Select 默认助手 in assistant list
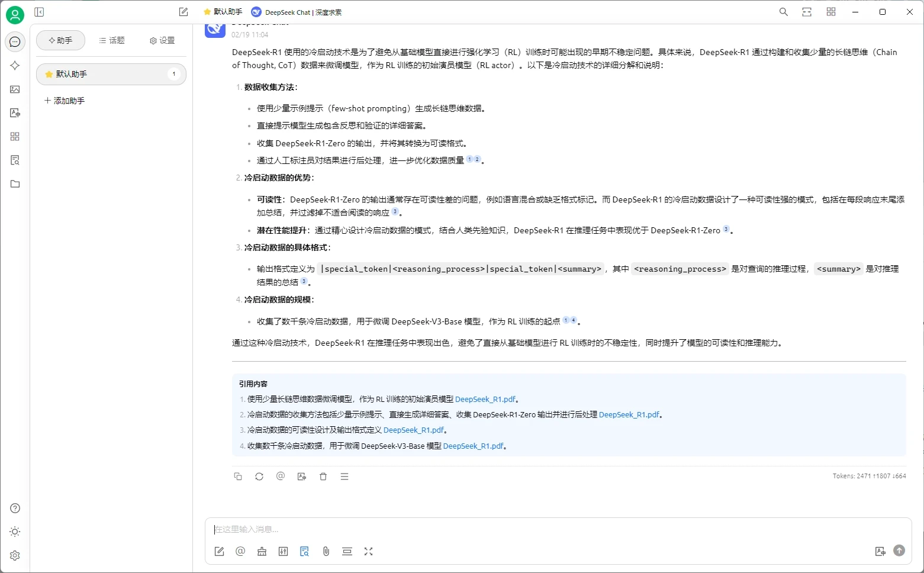This screenshot has width=924, height=573. pyautogui.click(x=111, y=74)
